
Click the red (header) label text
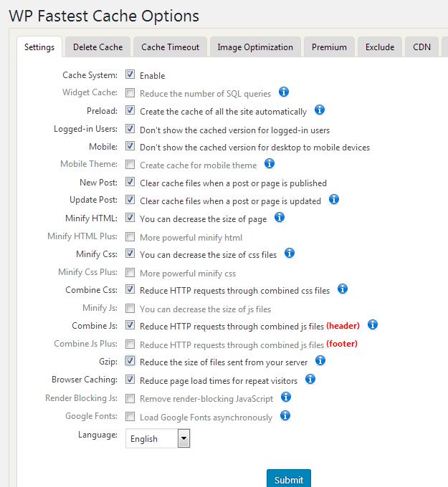(x=343, y=325)
